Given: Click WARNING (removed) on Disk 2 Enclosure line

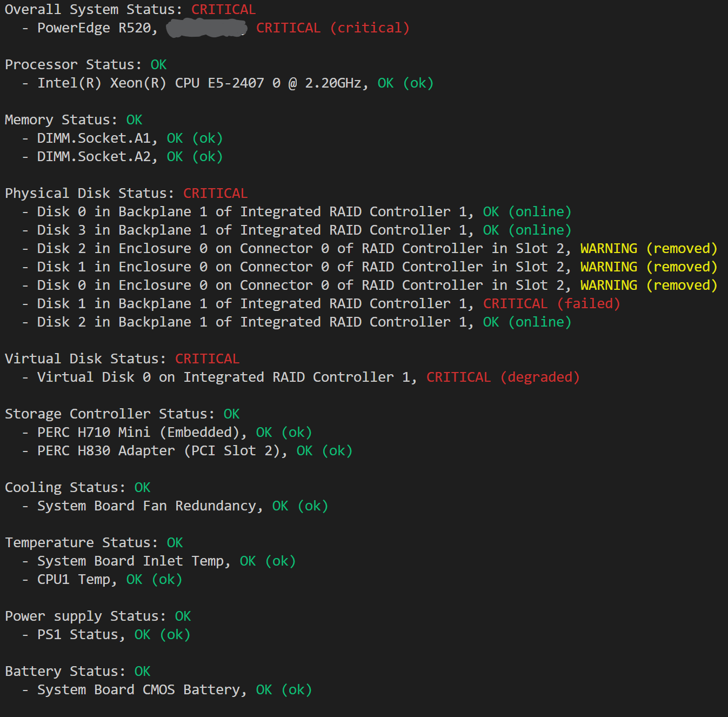Looking at the screenshot, I should [649, 249].
